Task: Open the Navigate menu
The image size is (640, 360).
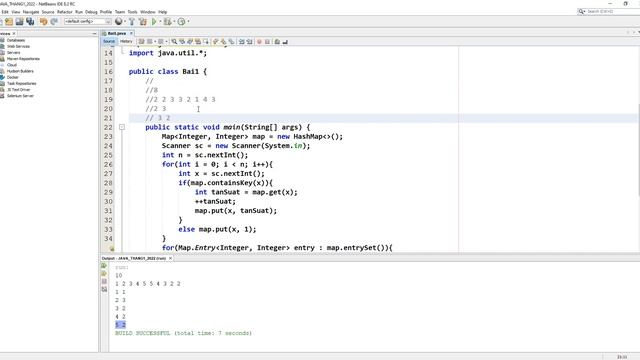Action: [31, 12]
